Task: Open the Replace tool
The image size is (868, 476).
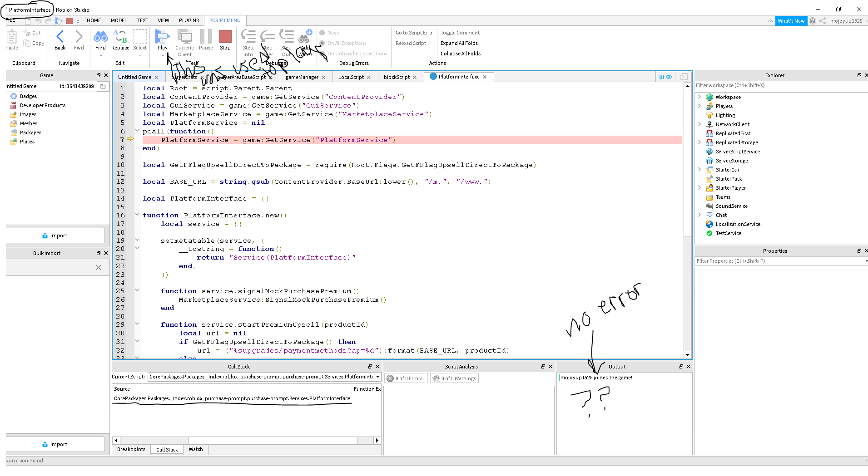Action: [x=120, y=39]
